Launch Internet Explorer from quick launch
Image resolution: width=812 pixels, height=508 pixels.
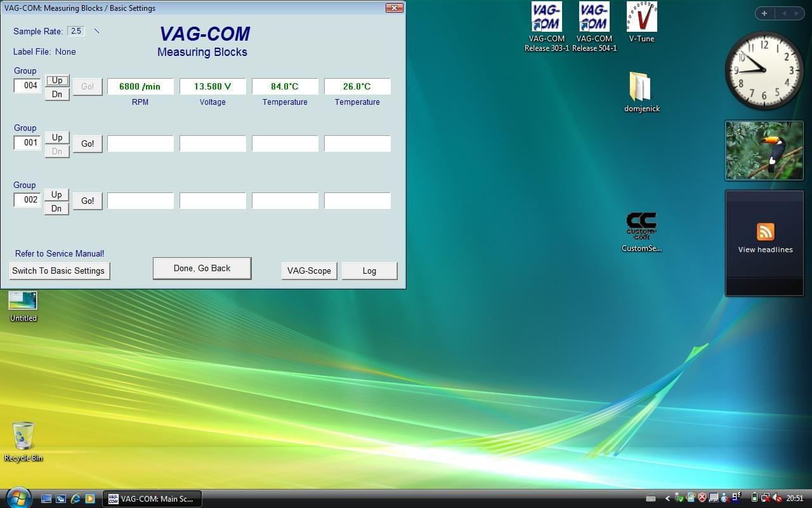coord(75,498)
